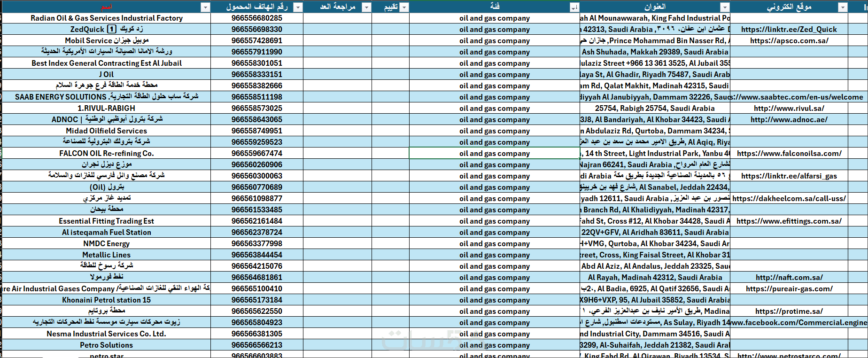The image size is (868, 358).
Task: Open the filter dropdown for العنوان column
Action: pyautogui.click(x=725, y=7)
